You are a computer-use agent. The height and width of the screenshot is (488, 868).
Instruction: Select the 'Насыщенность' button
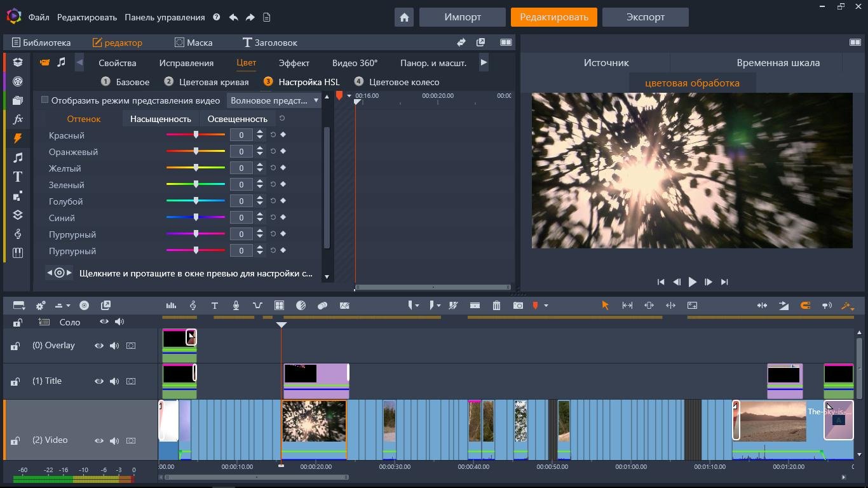160,119
